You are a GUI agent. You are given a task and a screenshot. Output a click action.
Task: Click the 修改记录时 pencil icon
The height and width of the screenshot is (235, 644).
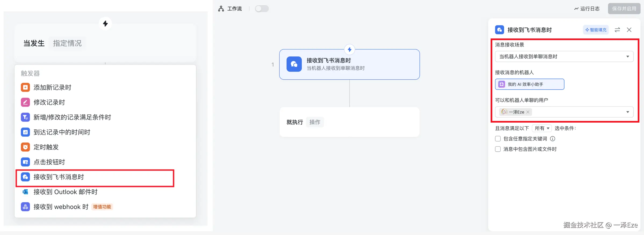click(25, 102)
